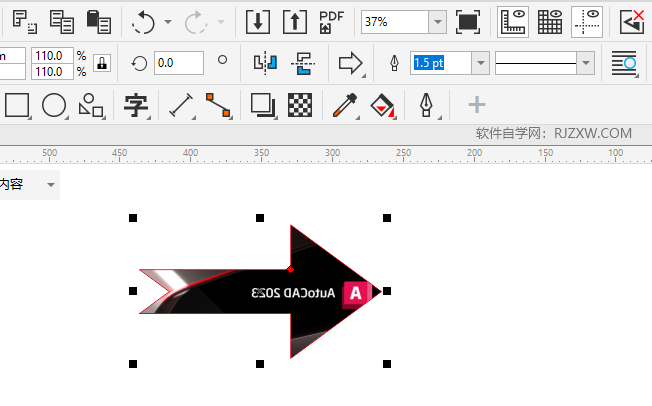The width and height of the screenshot is (652, 406).
Task: Click the Wrap text icon
Action: [x=625, y=63]
